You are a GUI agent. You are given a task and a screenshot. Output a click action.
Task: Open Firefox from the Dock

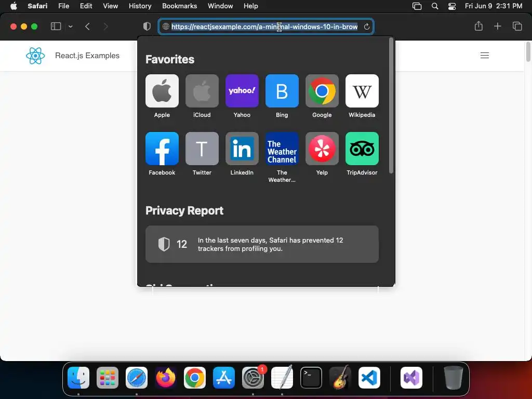pyautogui.click(x=166, y=378)
